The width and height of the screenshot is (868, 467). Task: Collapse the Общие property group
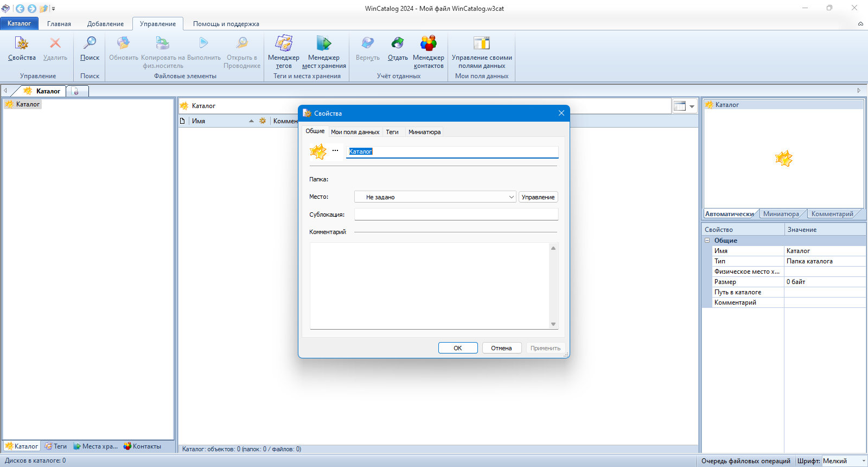coord(707,241)
